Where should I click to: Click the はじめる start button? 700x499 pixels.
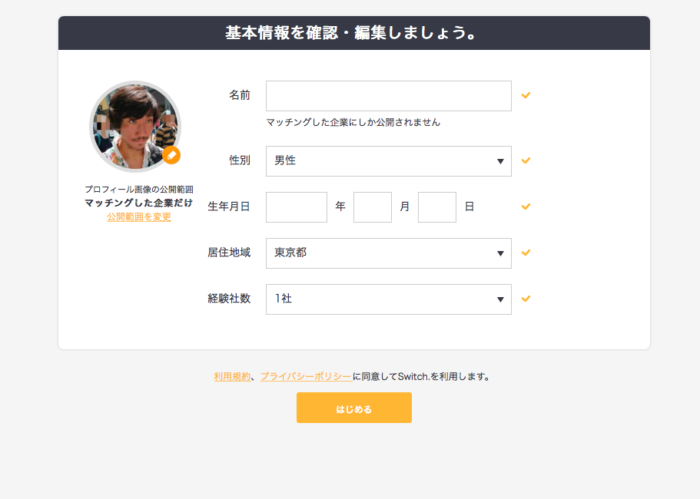[x=354, y=408]
